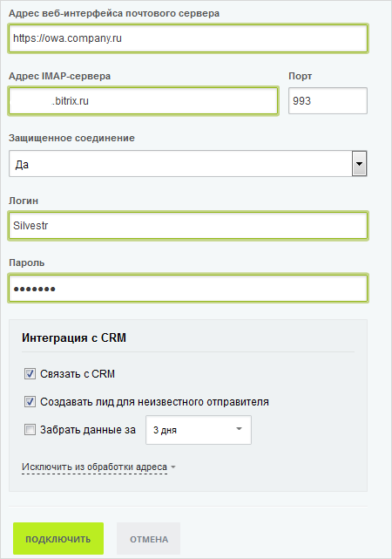Click the Создавать лид для неизвестного отправителя label
This screenshot has width=392, height=559.
(154, 402)
